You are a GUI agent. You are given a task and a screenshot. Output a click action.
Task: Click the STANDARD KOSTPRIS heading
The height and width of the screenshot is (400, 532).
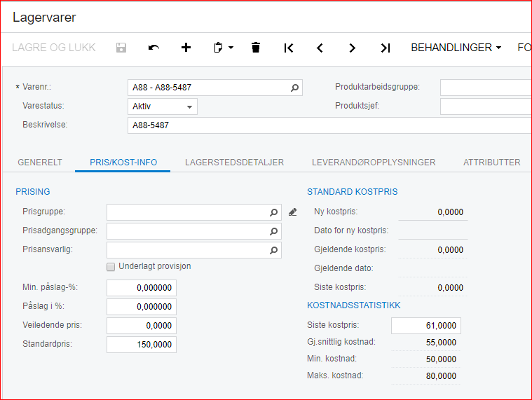click(352, 192)
